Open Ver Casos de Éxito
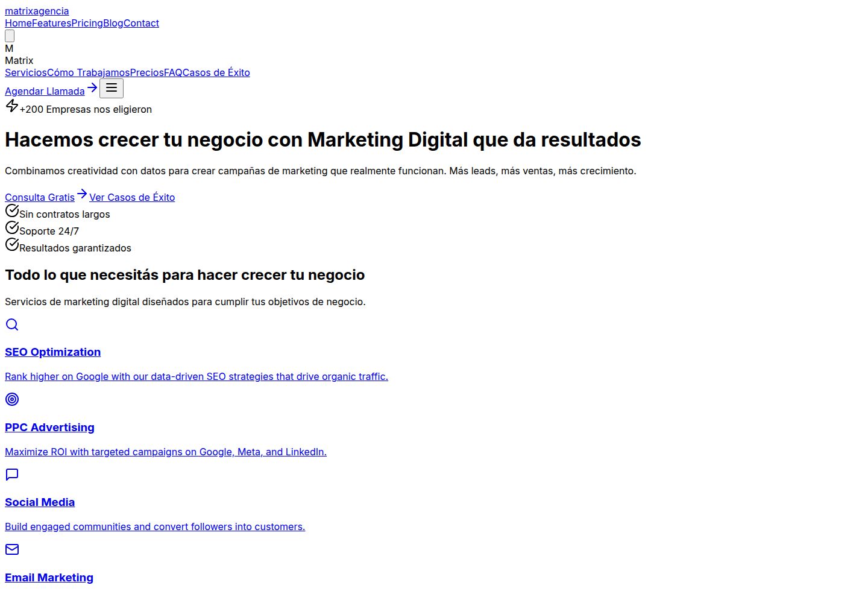This screenshot has width=868, height=591. [132, 197]
